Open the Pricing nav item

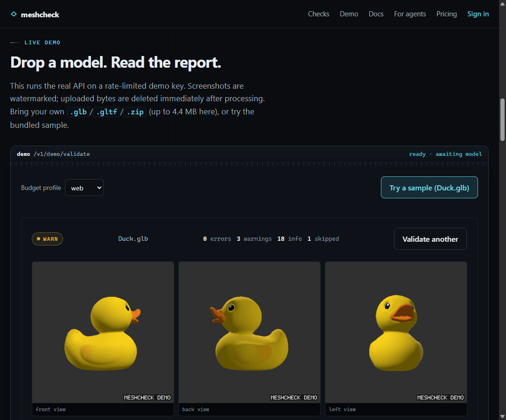(x=447, y=14)
